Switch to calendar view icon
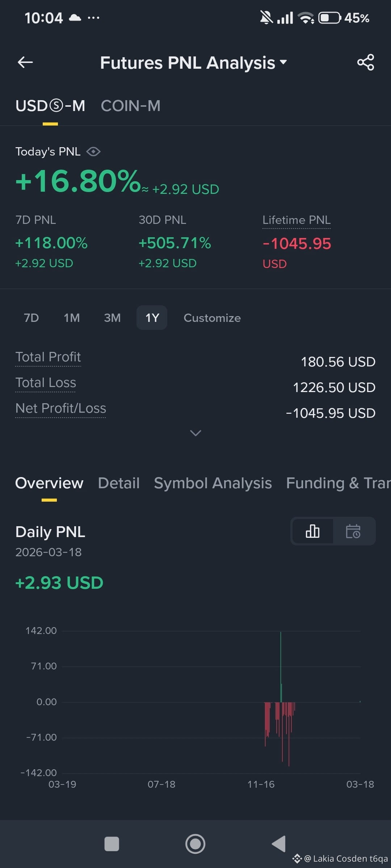 pyautogui.click(x=353, y=531)
